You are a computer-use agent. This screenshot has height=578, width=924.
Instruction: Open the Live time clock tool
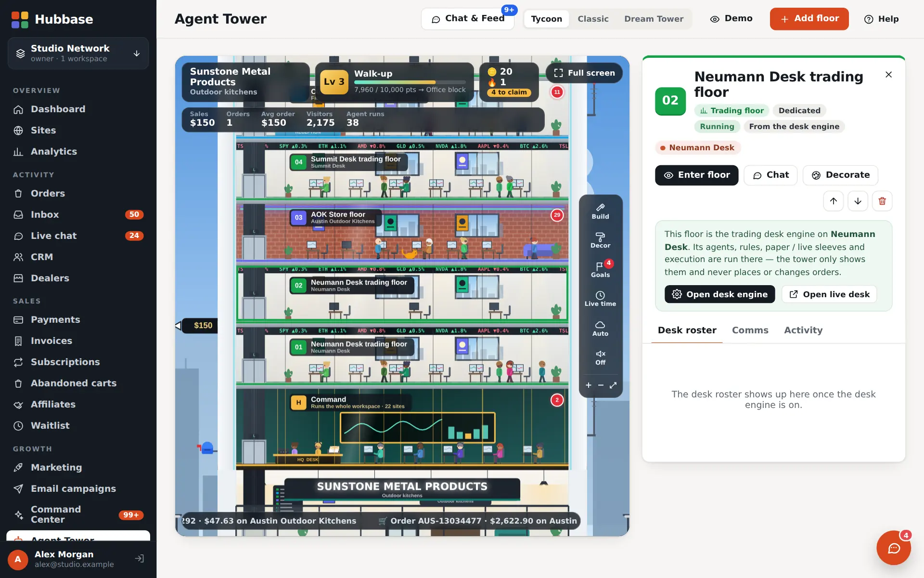click(x=600, y=299)
